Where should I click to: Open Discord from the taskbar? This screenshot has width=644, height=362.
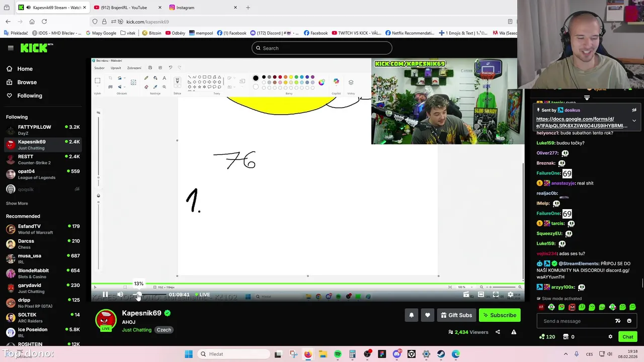click(x=396, y=354)
